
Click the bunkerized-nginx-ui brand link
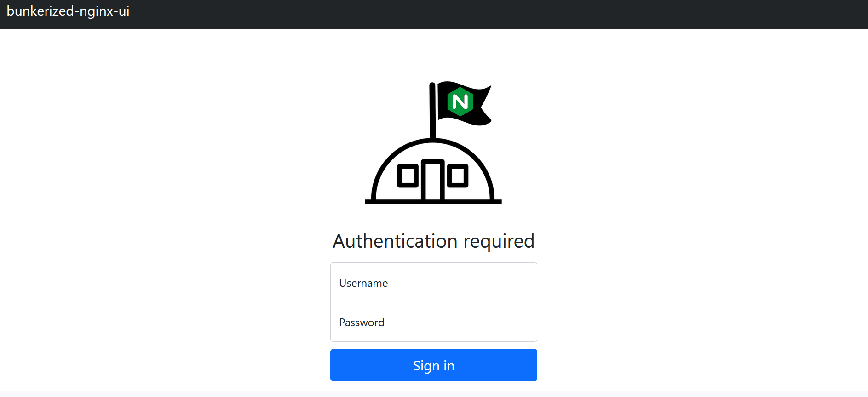pyautogui.click(x=68, y=11)
